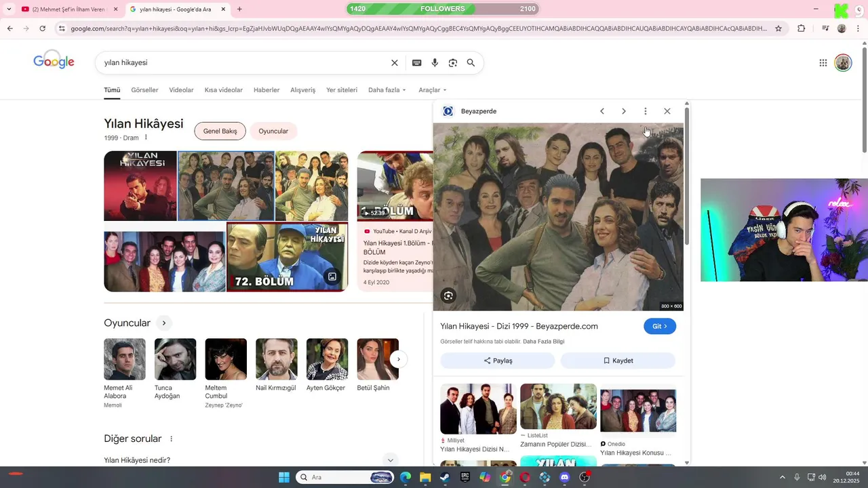The height and width of the screenshot is (488, 868).
Task: Switch to the Mehmet Şef YouTube browser tab
Action: (x=64, y=9)
